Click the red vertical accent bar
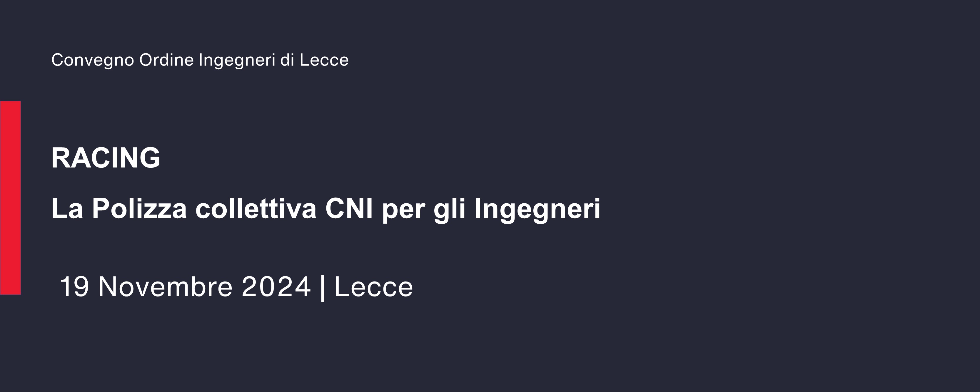The image size is (980, 392). (10, 197)
